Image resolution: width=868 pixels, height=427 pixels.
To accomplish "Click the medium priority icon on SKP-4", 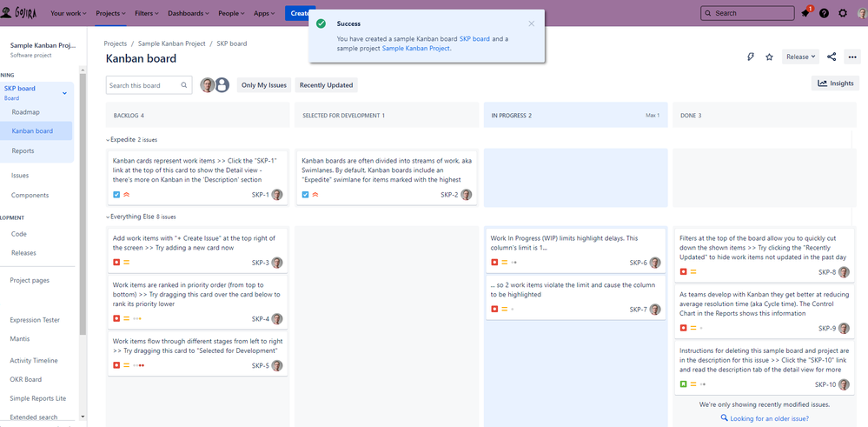I will coord(126,318).
